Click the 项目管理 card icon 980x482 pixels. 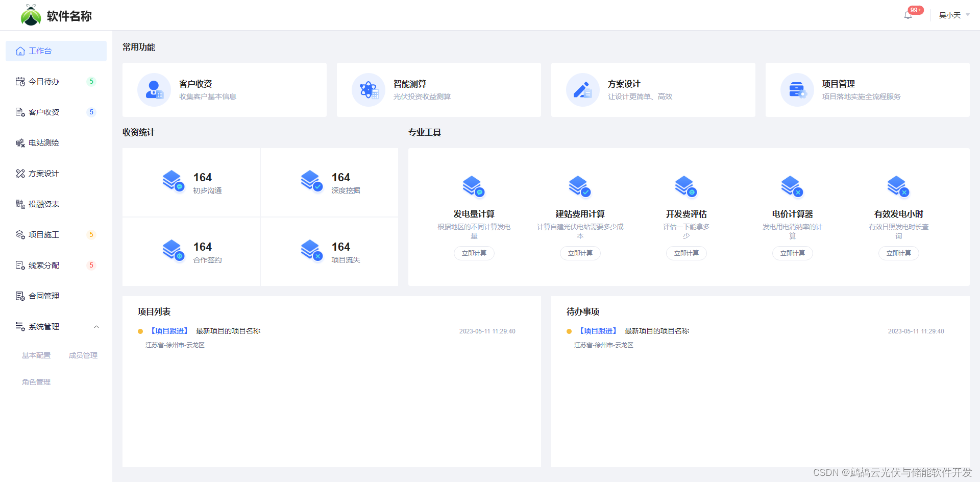coord(797,90)
